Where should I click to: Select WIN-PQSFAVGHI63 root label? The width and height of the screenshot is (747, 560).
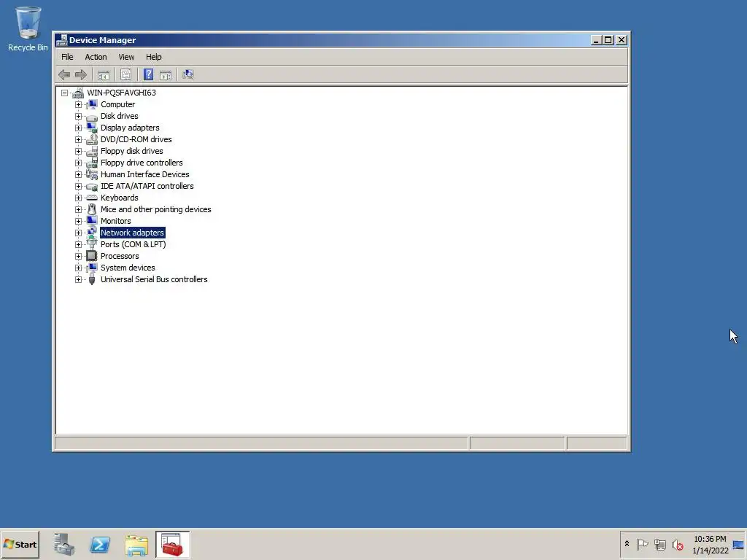point(122,93)
